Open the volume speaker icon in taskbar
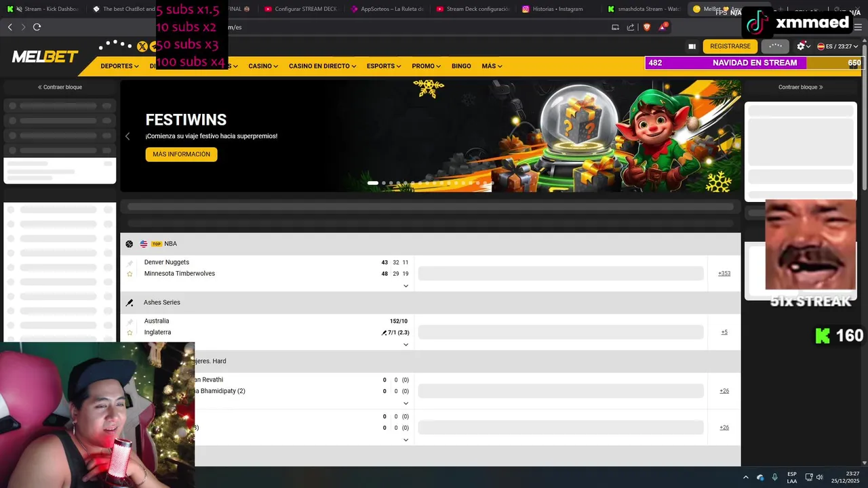Screen dimensions: 868x488 820,477
